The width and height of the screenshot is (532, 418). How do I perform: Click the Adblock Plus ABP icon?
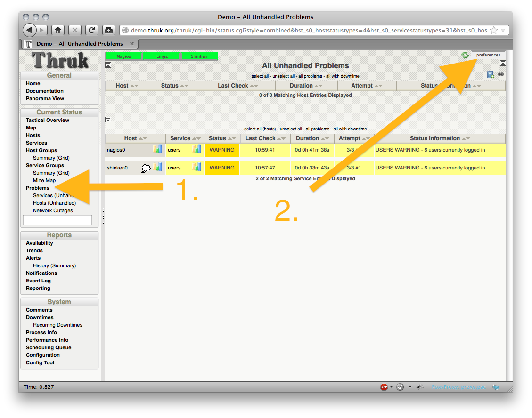(x=384, y=387)
